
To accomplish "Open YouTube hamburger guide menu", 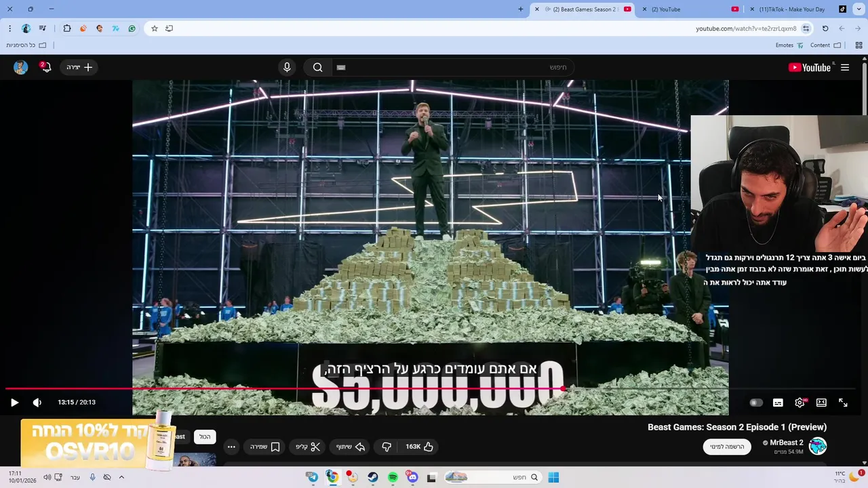I will click(845, 67).
